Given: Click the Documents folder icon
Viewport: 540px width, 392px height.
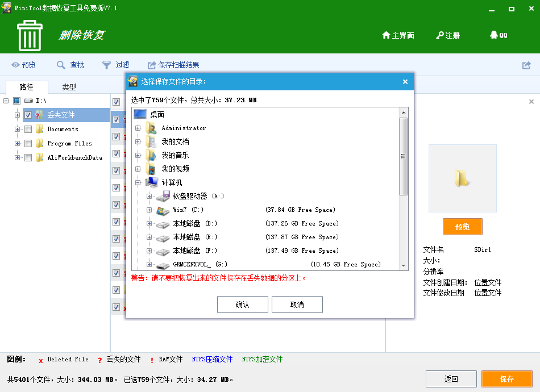Looking at the screenshot, I should coord(40,129).
